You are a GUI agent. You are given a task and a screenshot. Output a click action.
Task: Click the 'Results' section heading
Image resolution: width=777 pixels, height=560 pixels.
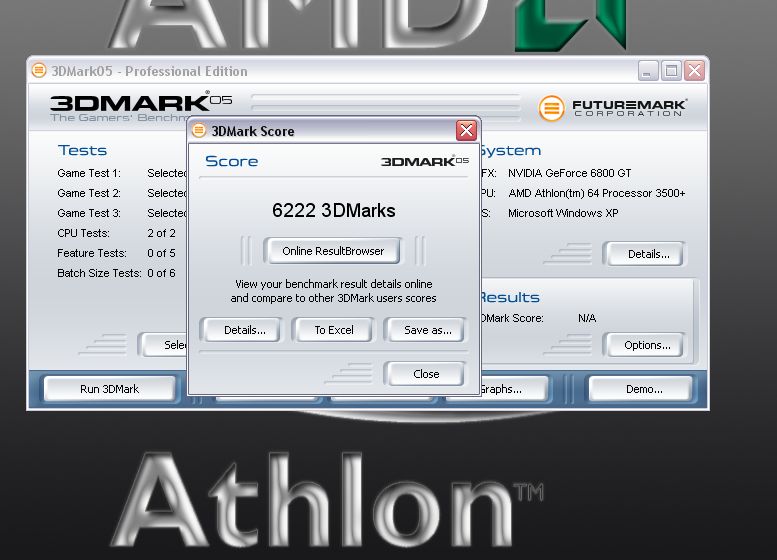509,297
